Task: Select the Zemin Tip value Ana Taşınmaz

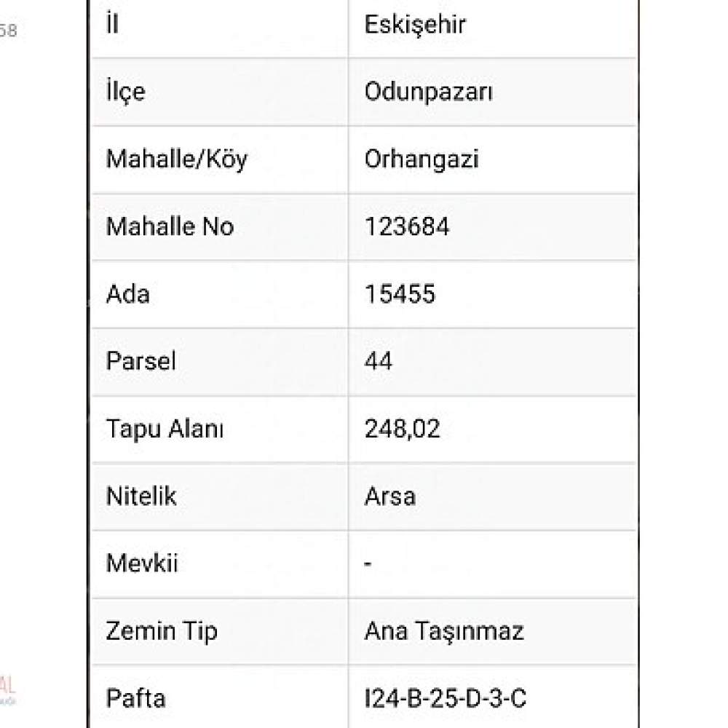Action: (444, 632)
